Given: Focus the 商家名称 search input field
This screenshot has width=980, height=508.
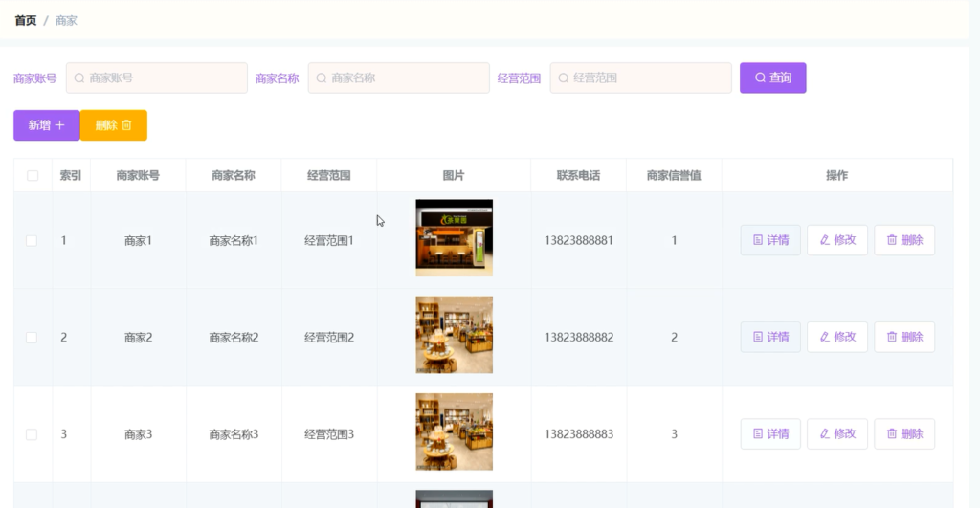Looking at the screenshot, I should pyautogui.click(x=399, y=78).
